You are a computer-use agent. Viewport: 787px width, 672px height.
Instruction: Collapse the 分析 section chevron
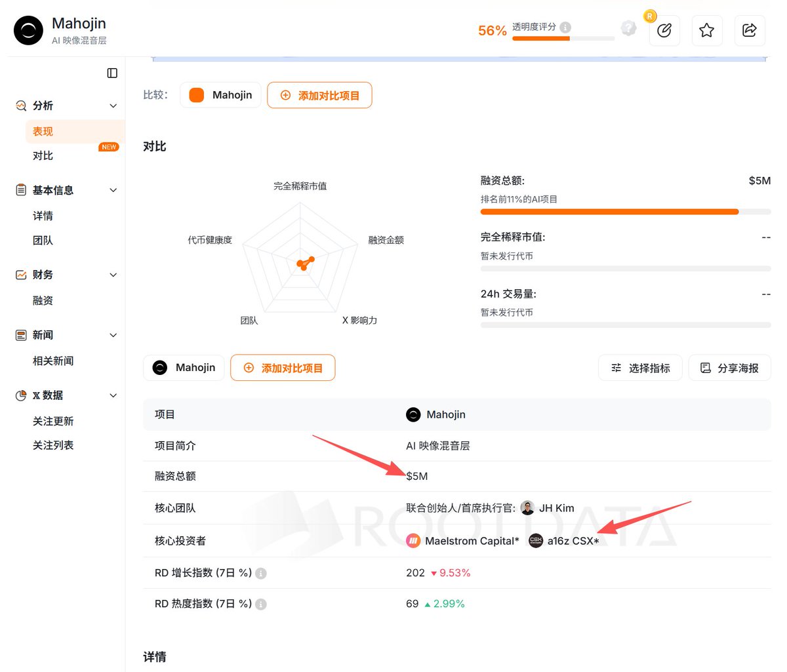[x=113, y=106]
